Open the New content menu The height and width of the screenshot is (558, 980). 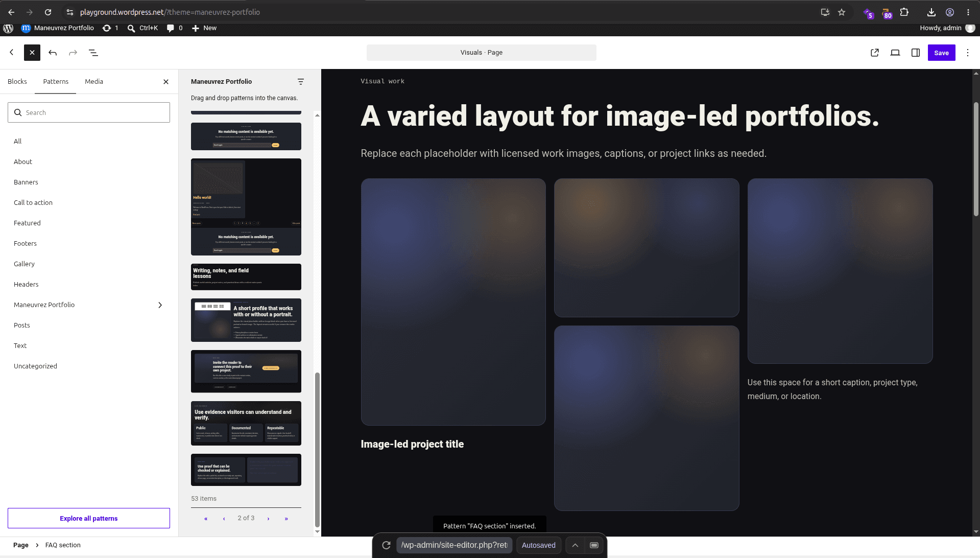pos(204,28)
